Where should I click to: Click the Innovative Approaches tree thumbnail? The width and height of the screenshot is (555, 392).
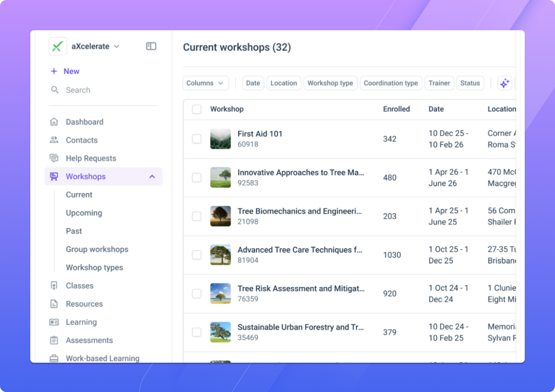coord(220,178)
